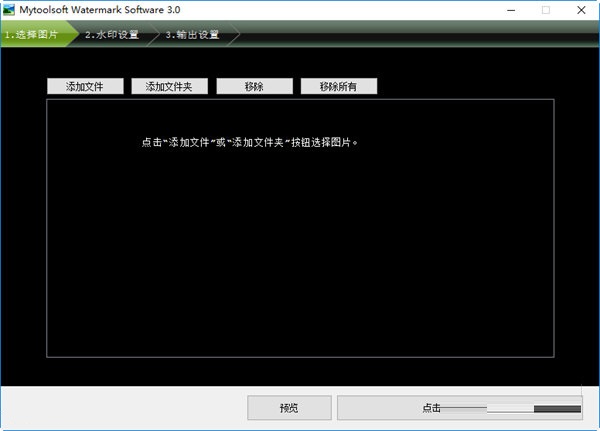Image resolution: width=600 pixels, height=431 pixels.
Task: Minimize the Watermark Software window
Action: 511,10
